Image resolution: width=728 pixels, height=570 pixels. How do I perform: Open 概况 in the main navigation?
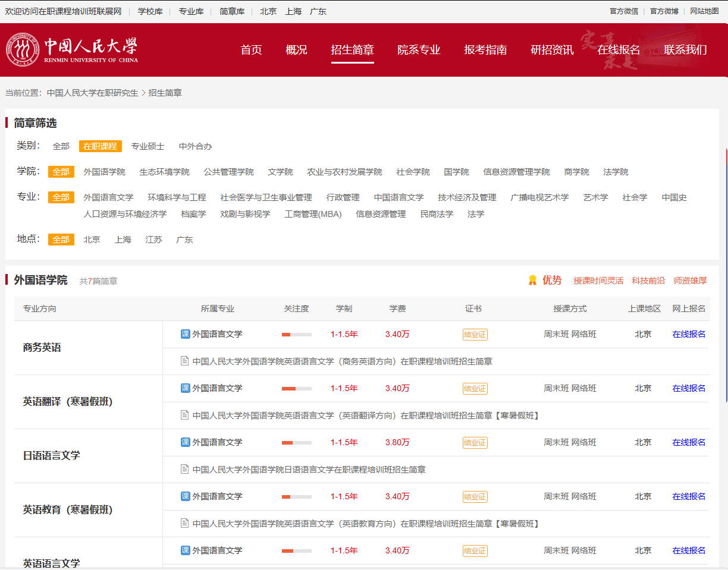[296, 50]
